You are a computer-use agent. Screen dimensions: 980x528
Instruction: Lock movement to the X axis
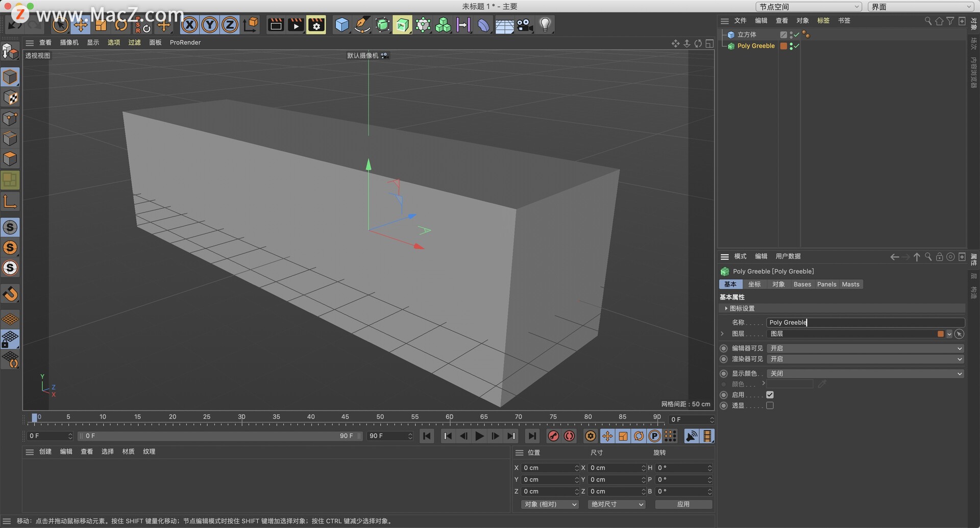[x=189, y=24]
